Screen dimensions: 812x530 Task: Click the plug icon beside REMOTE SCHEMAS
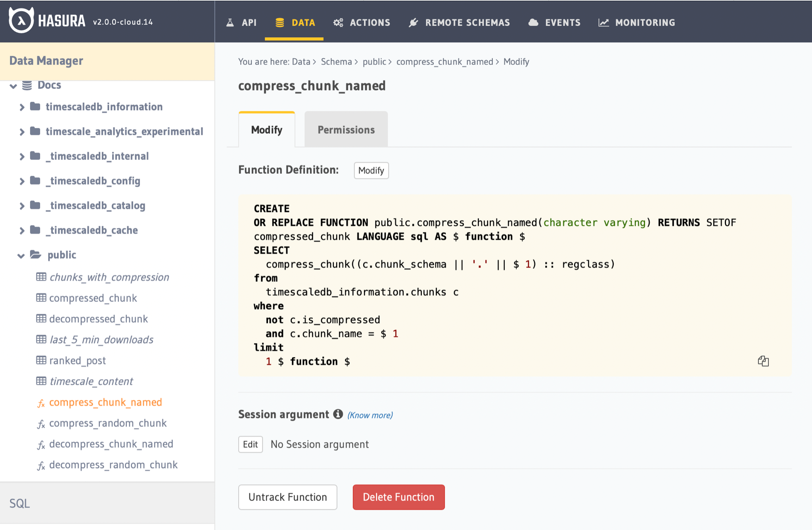414,23
